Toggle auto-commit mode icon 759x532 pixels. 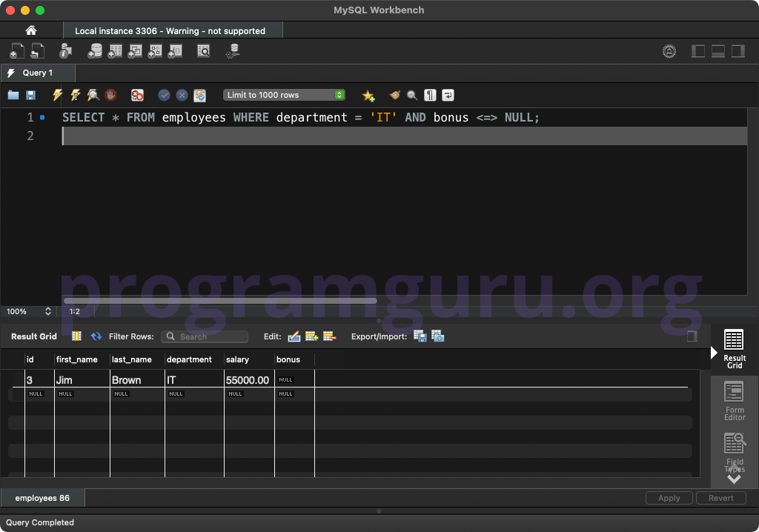(200, 95)
